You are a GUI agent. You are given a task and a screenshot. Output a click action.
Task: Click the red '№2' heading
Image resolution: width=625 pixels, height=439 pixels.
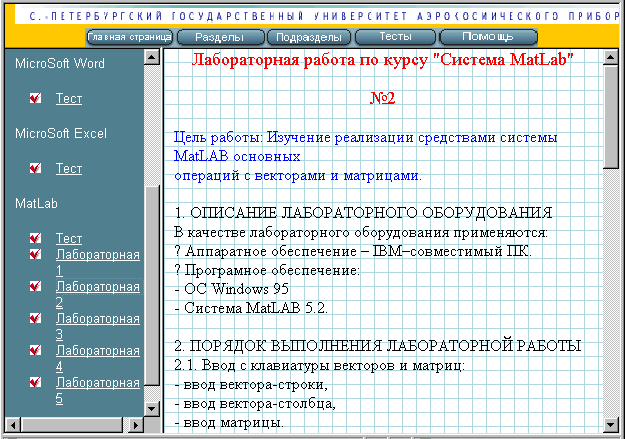click(383, 98)
